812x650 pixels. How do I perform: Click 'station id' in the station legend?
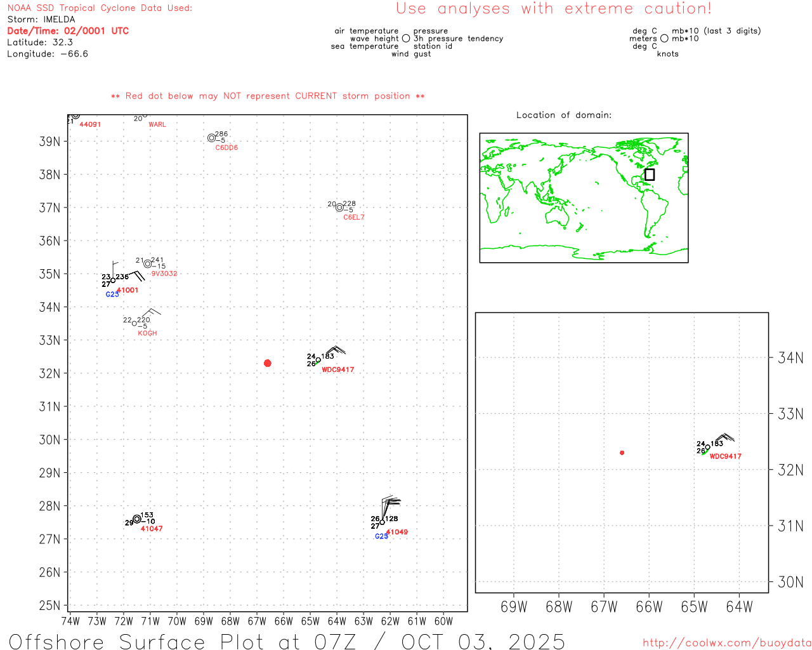click(x=433, y=46)
